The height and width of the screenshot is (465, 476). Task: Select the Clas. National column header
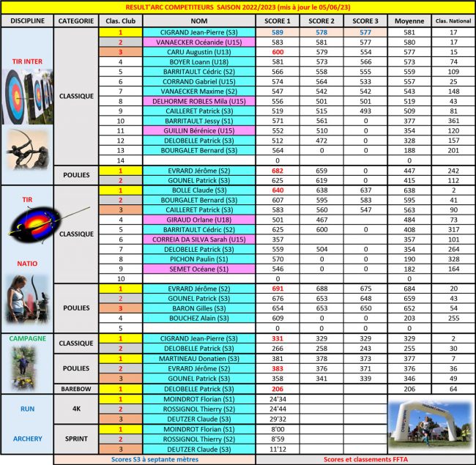(453, 21)
